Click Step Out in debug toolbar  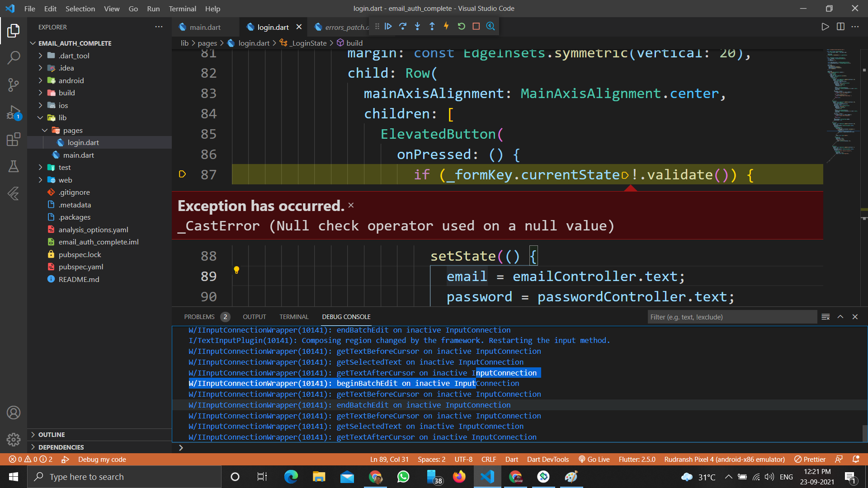click(x=432, y=26)
